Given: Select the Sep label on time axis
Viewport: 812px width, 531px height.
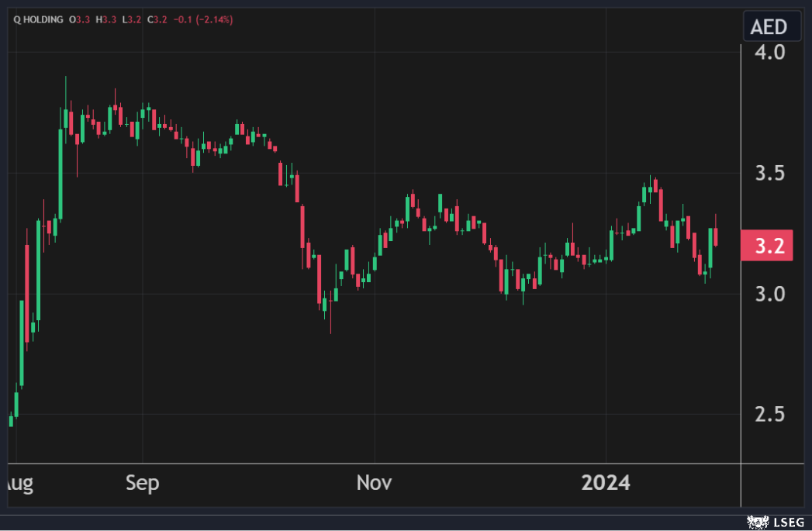Looking at the screenshot, I should 142,483.
